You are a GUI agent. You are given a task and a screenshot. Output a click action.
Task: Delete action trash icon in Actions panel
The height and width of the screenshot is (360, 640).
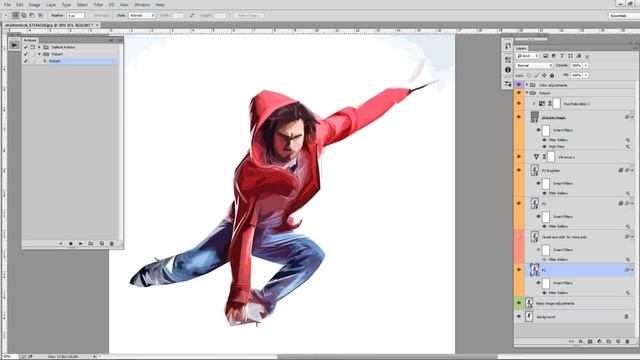point(111,244)
